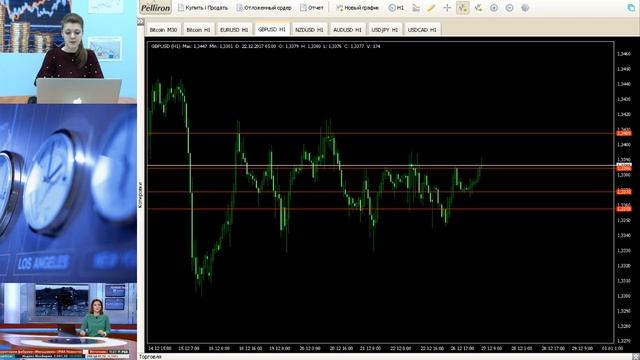Open the Отчет report
The width and height of the screenshot is (640, 360).
tap(312, 8)
